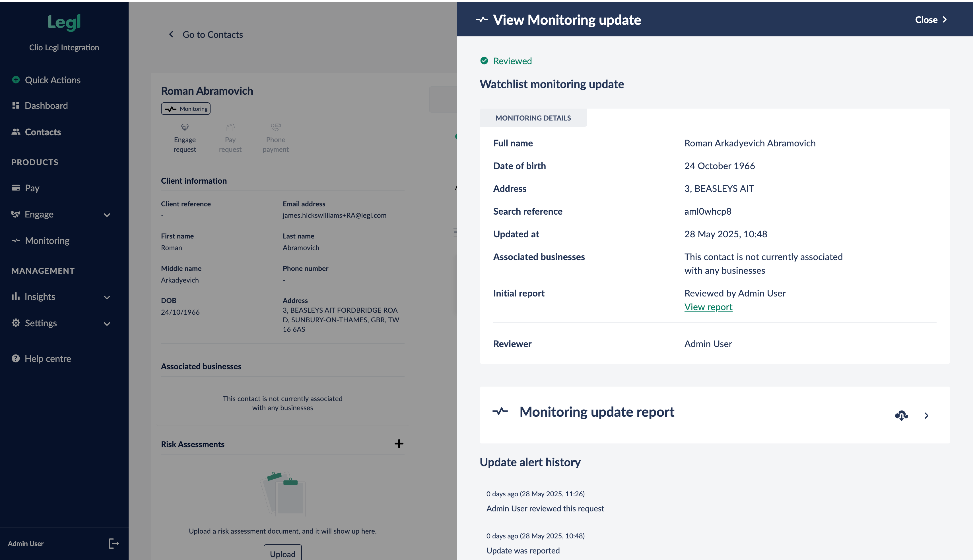The image size is (973, 560).
Task: Select the MONITORING DETAILS tab
Action: tap(533, 118)
